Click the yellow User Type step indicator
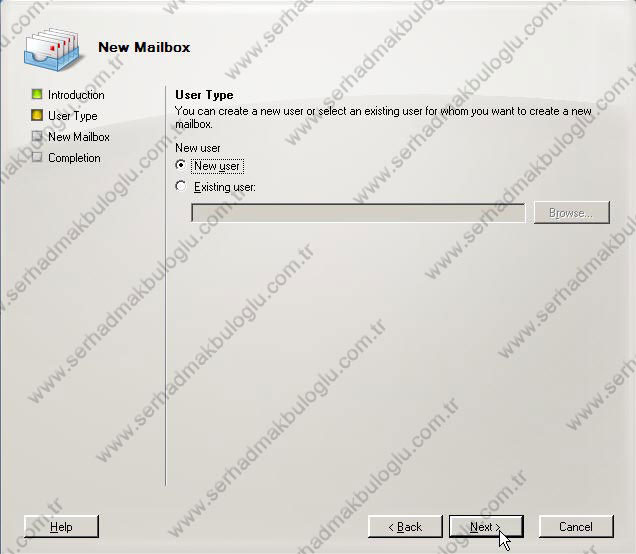 (37, 116)
